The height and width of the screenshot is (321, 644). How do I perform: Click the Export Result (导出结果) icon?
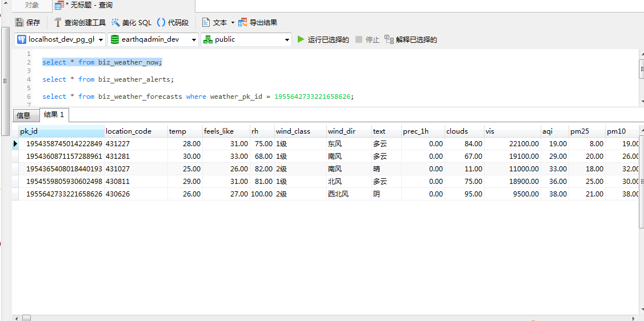tap(243, 23)
